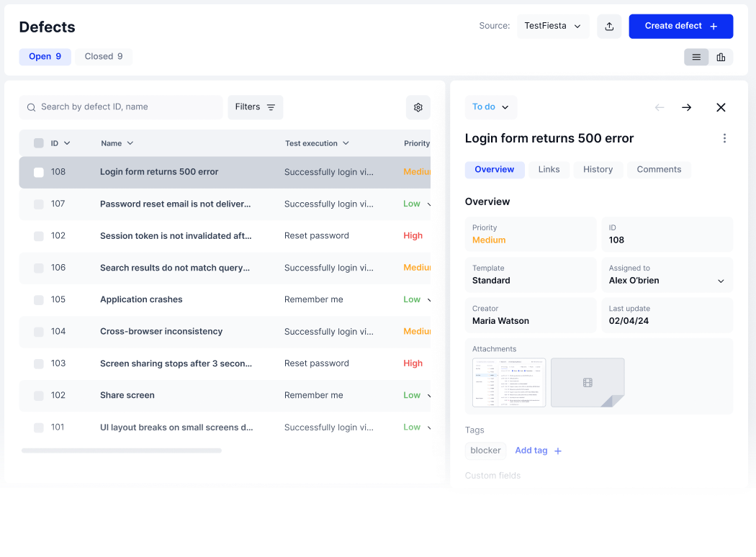Select checkbox for Application crashes row

39,300
